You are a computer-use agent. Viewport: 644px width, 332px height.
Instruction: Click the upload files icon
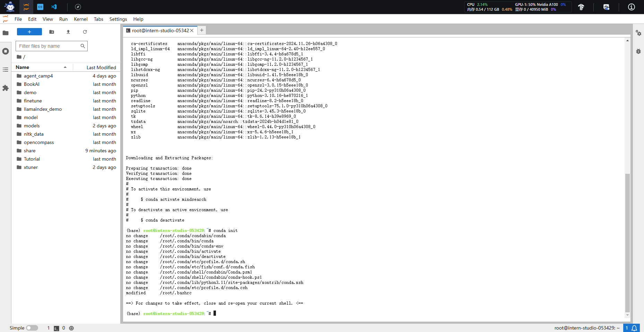point(68,32)
